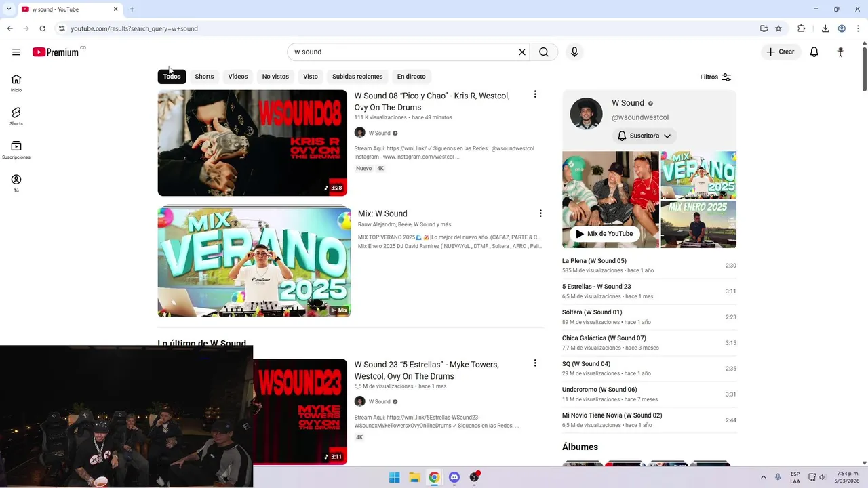The height and width of the screenshot is (488, 868).
Task: Play the Mix de YouTube button
Action: (x=604, y=234)
